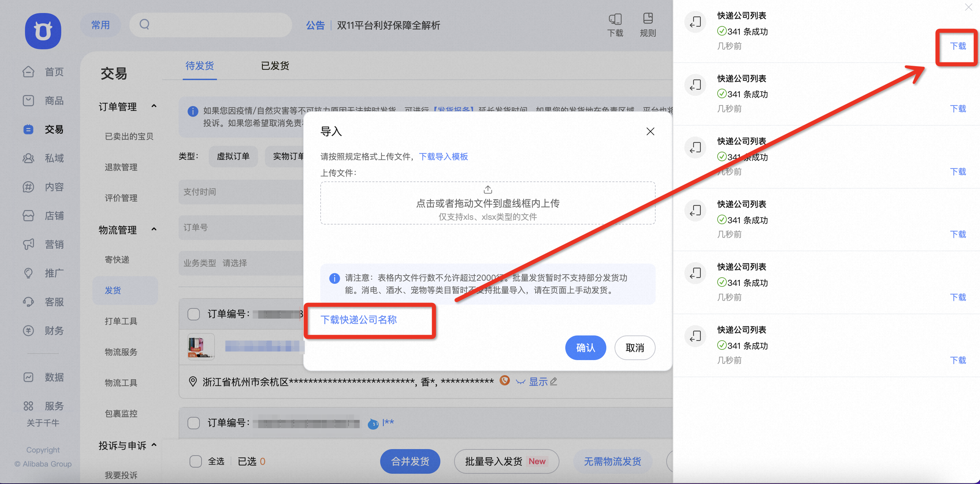This screenshot has width=980, height=484.
Task: Open the 财务 finance sidebar icon
Action: pos(28,330)
